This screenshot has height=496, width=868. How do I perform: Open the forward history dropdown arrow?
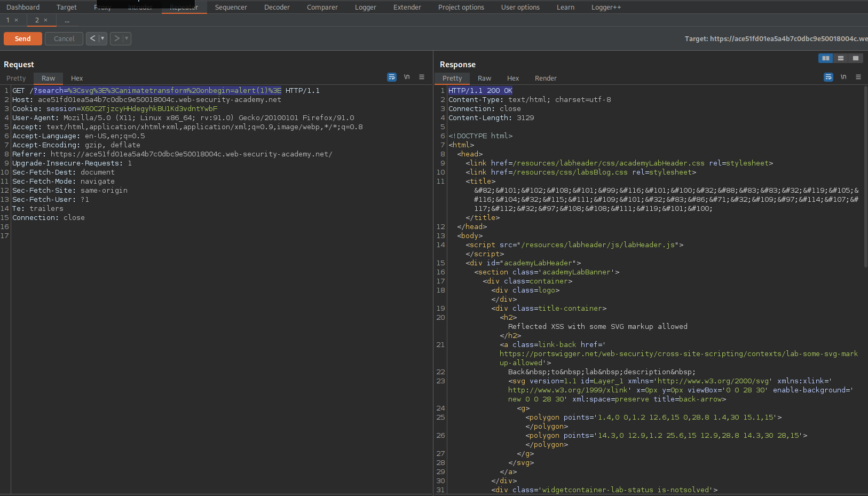pyautogui.click(x=127, y=38)
